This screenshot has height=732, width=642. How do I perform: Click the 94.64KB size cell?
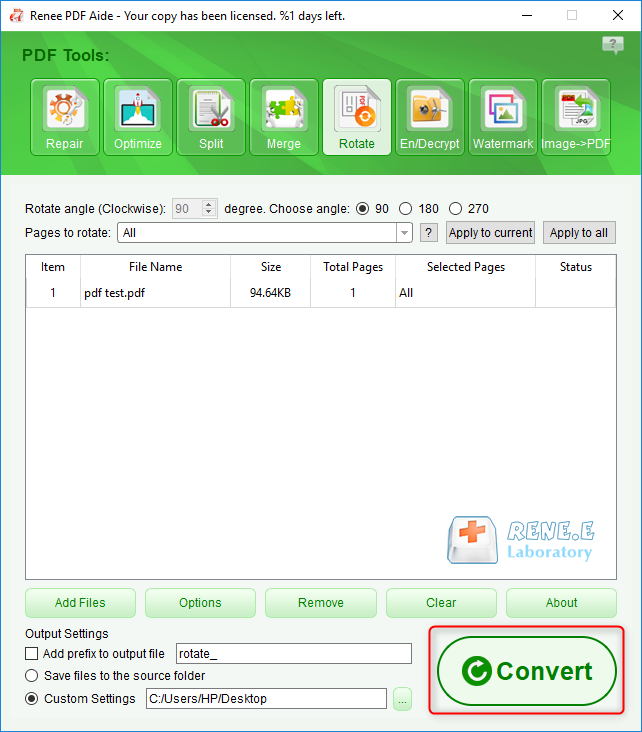point(270,293)
